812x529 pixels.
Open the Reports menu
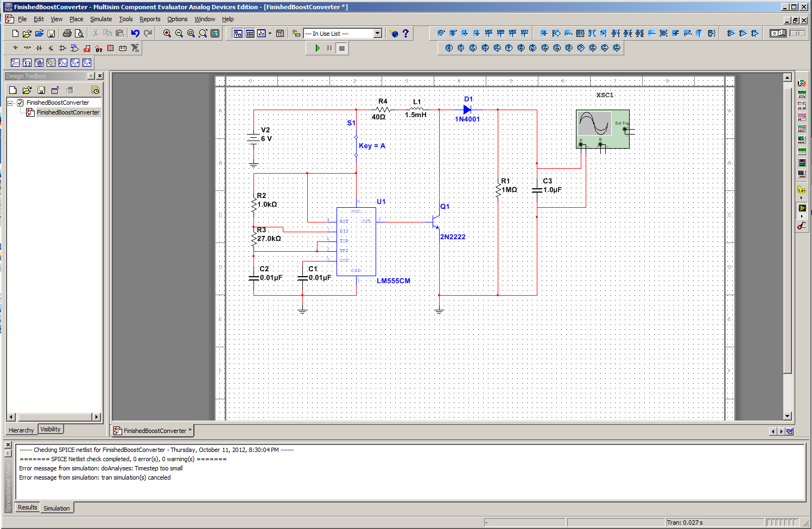[x=150, y=19]
